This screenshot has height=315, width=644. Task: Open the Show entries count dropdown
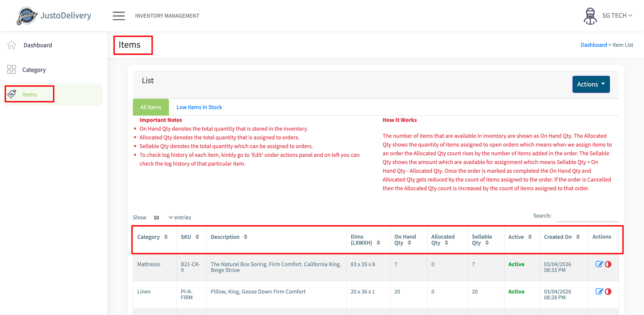163,217
